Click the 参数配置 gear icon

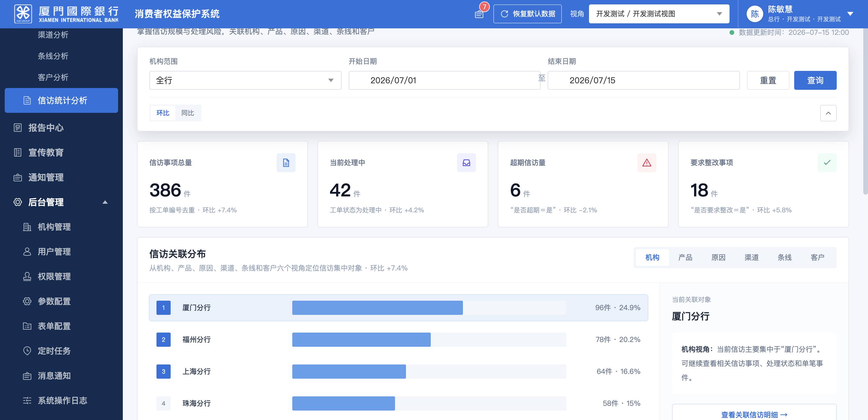pyautogui.click(x=27, y=301)
